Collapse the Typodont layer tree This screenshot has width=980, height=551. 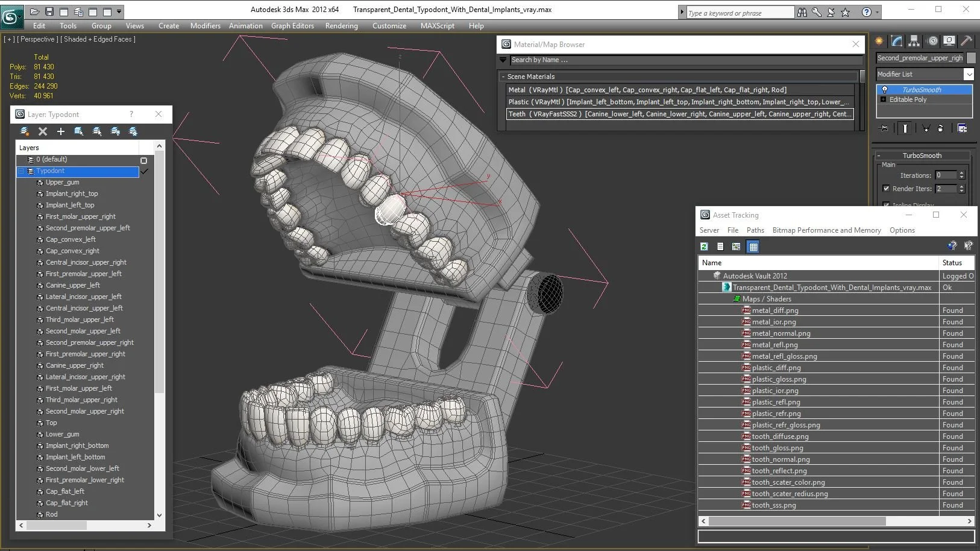(x=21, y=171)
